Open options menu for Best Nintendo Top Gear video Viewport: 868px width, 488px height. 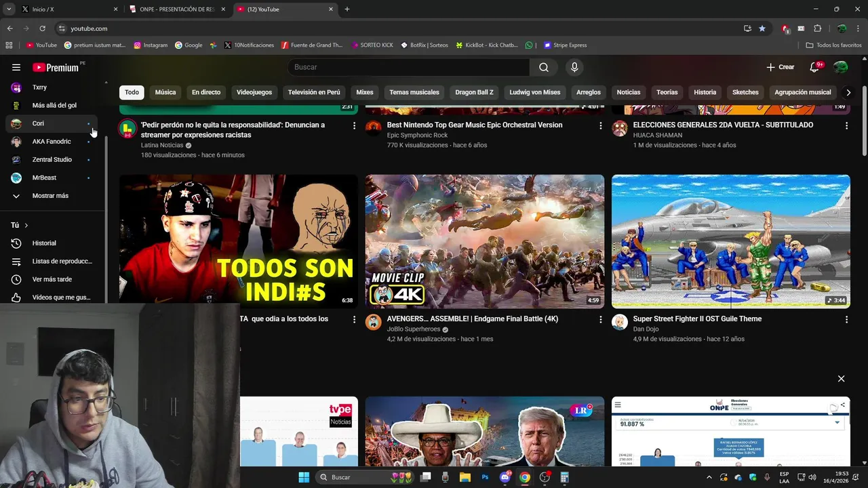pyautogui.click(x=600, y=125)
